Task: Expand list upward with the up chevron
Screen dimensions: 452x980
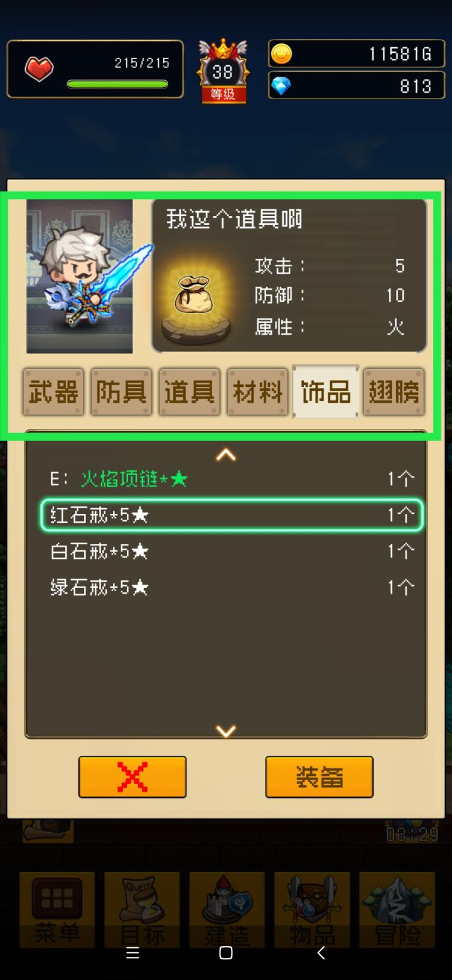Action: (226, 454)
